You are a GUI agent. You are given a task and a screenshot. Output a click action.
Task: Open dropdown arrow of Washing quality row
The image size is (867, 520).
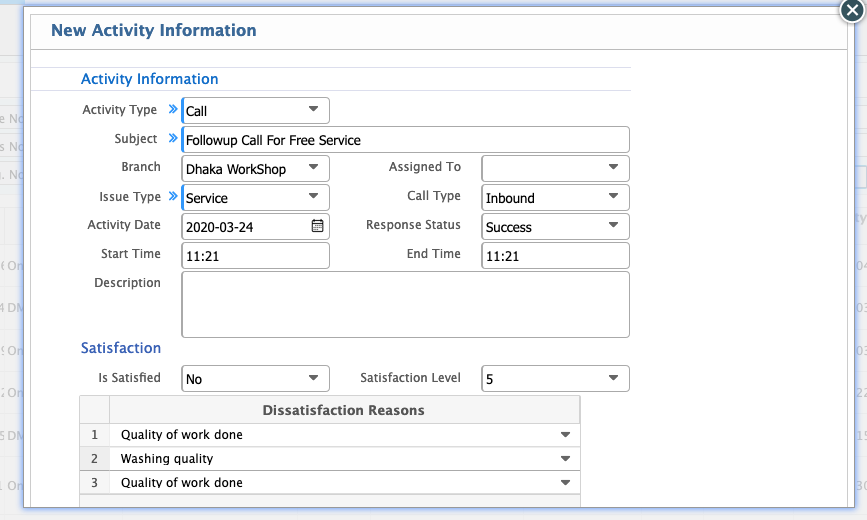(x=565, y=459)
